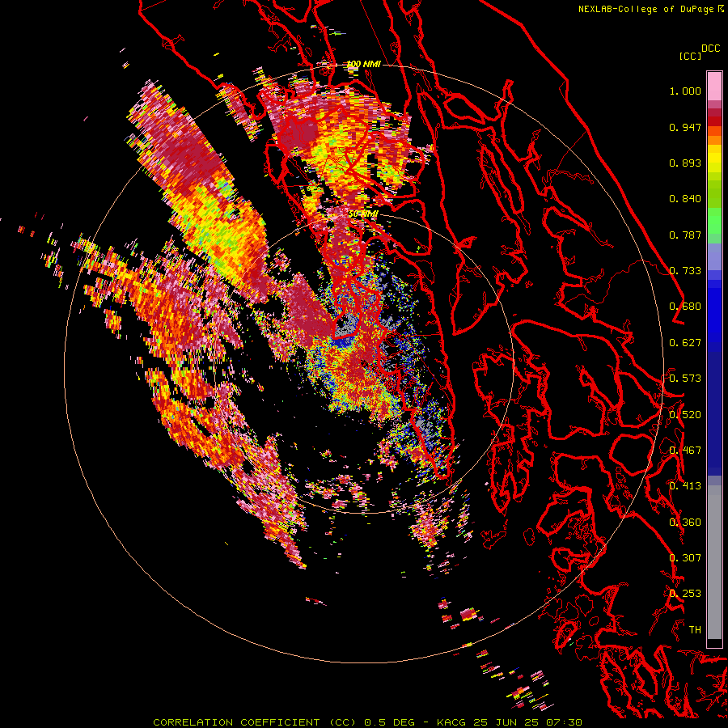Pick the gray band beside 0.307
This screenshot has height=728, width=728.
pos(714,562)
